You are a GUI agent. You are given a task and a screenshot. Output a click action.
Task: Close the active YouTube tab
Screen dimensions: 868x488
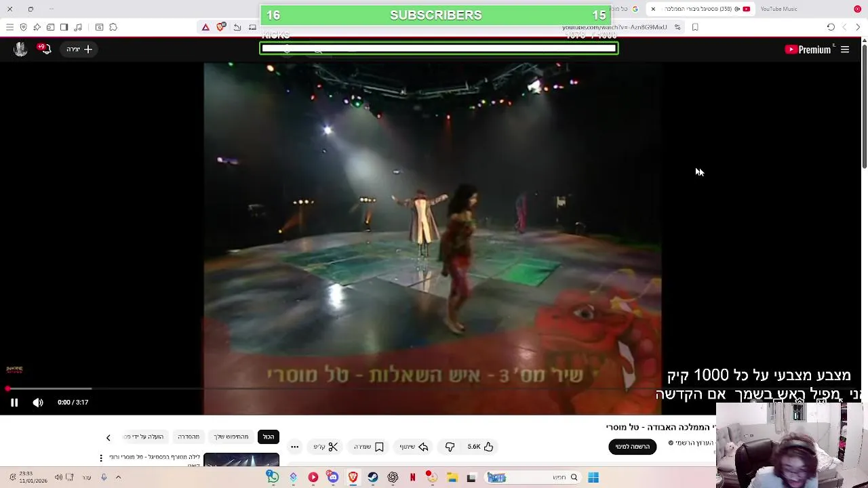tap(653, 9)
